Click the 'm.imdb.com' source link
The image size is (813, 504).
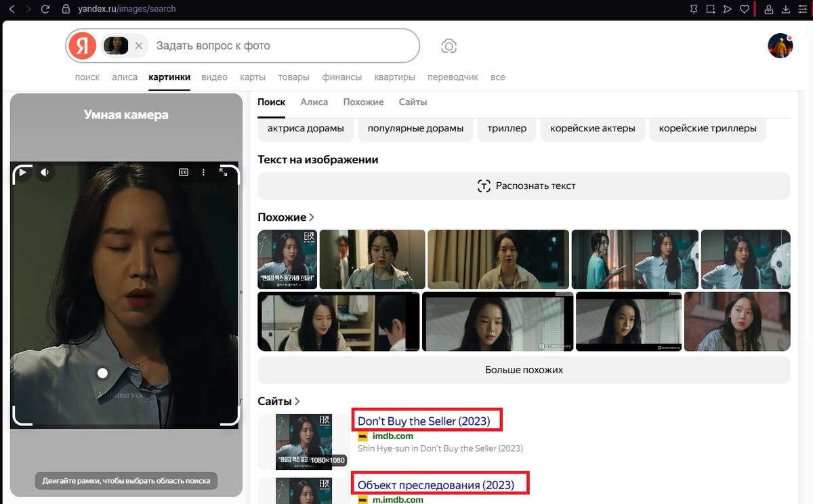pyautogui.click(x=398, y=500)
